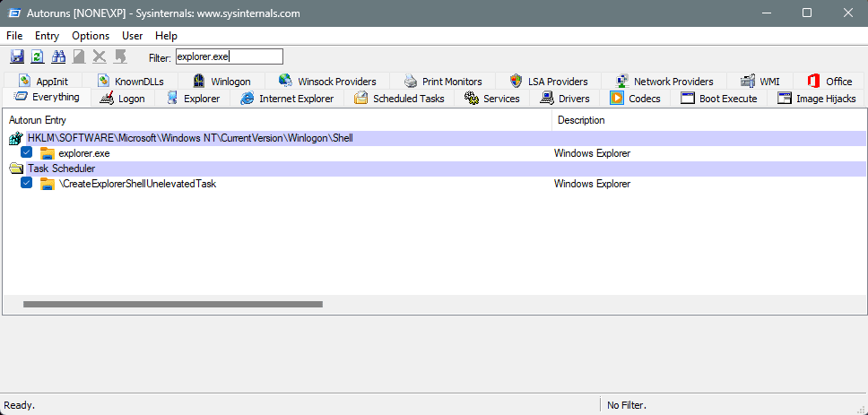Open the User menu

pos(133,36)
